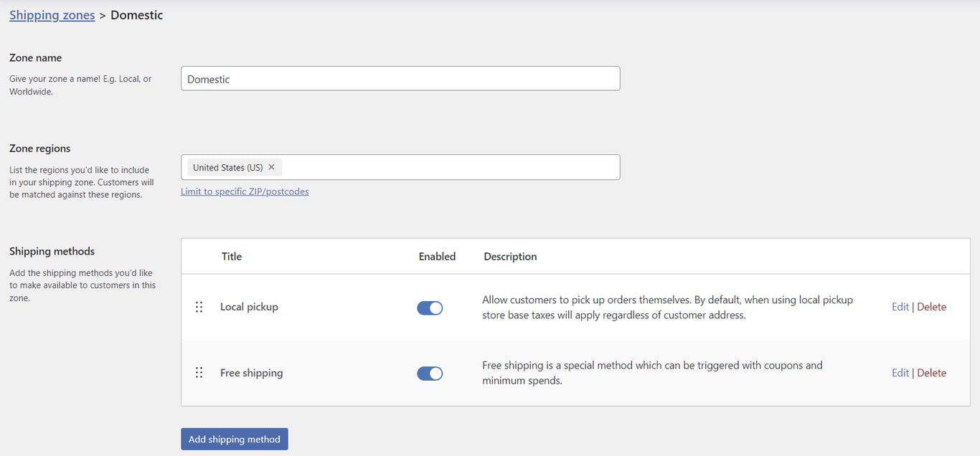
Task: Grab the Free shipping drag handle
Action: (x=199, y=373)
